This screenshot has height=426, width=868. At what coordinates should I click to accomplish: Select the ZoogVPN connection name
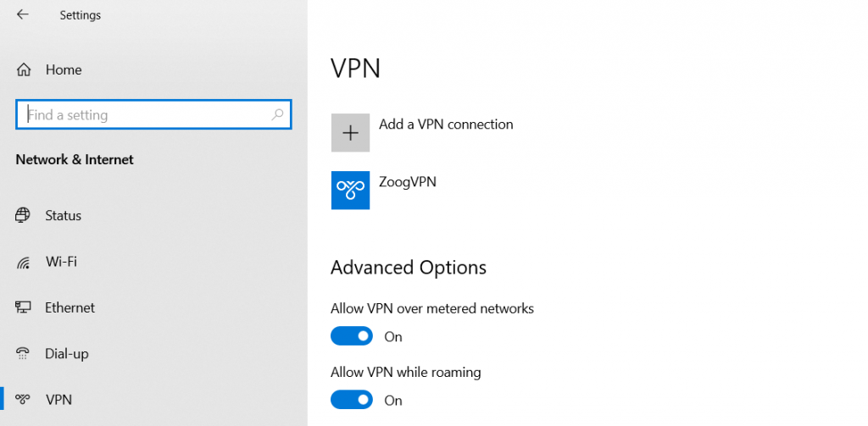(407, 181)
